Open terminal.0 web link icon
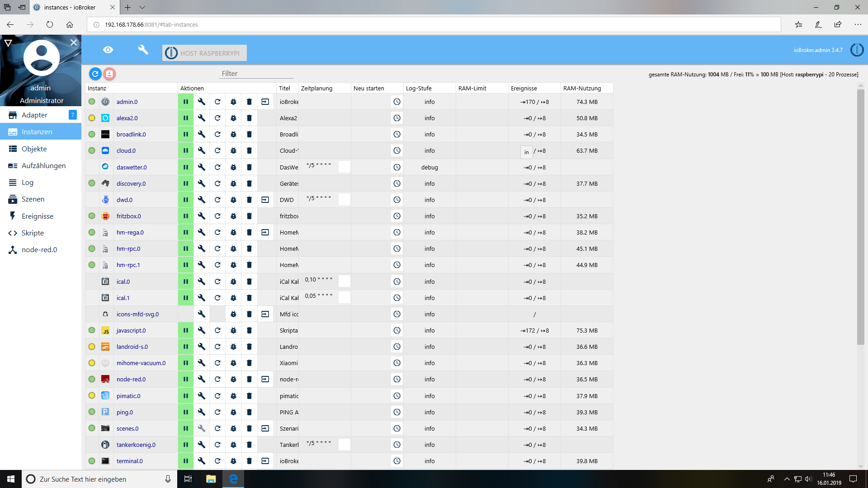The image size is (868, 488). [265, 461]
